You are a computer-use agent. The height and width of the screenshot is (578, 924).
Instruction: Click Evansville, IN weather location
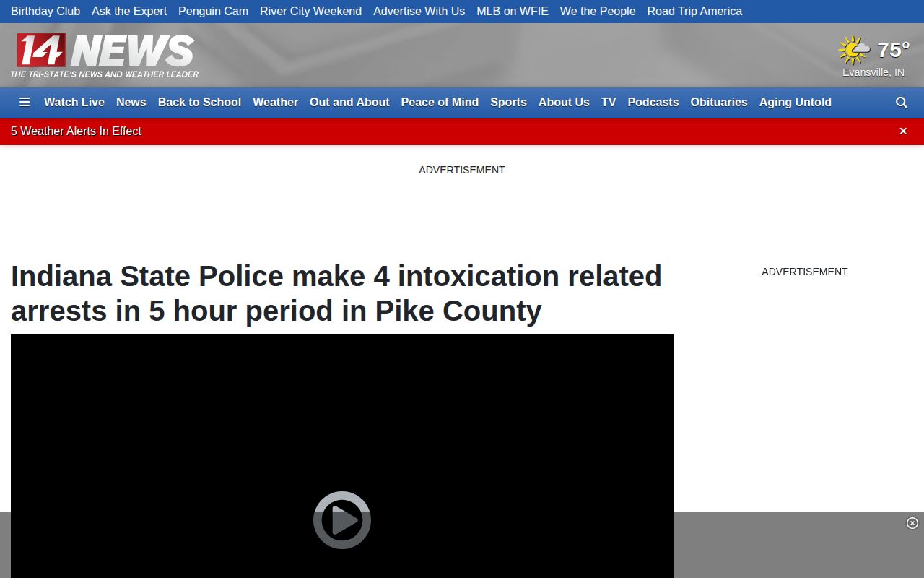click(873, 72)
